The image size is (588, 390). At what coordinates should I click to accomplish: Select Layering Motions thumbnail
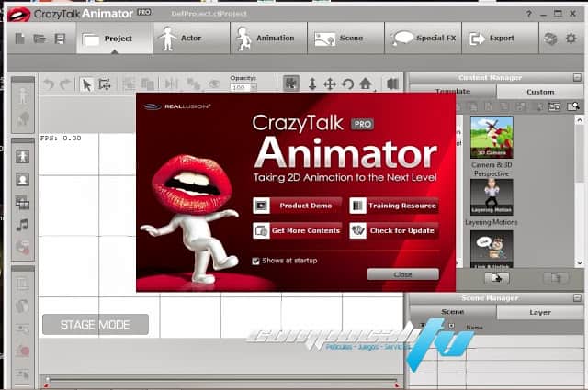492,197
